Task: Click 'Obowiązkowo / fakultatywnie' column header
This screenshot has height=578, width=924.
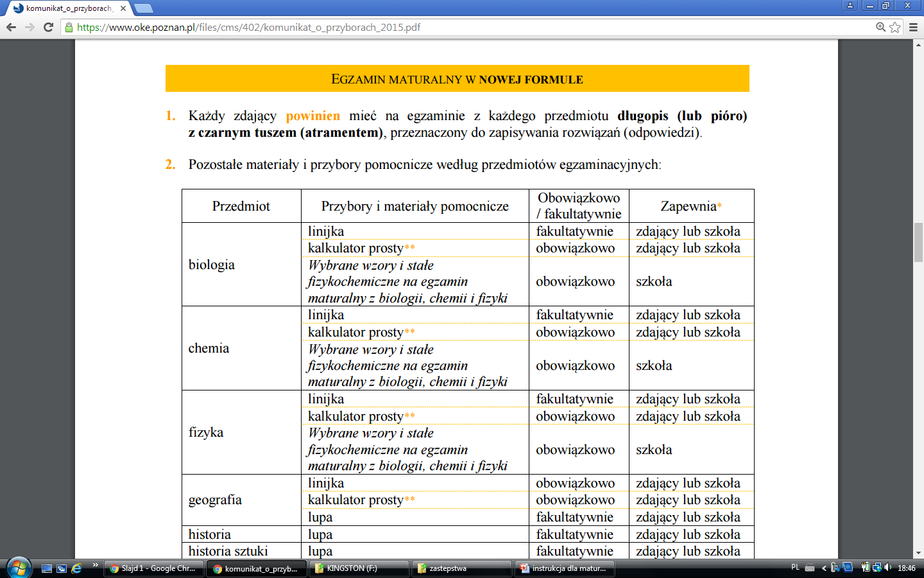Action: point(579,206)
